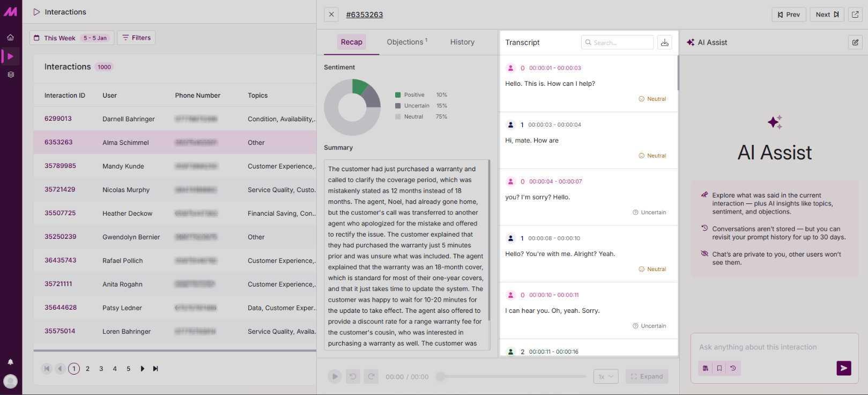Open interaction 6299013 Darnell Bahringer row
Viewport: 868px width, 395px height.
175,119
